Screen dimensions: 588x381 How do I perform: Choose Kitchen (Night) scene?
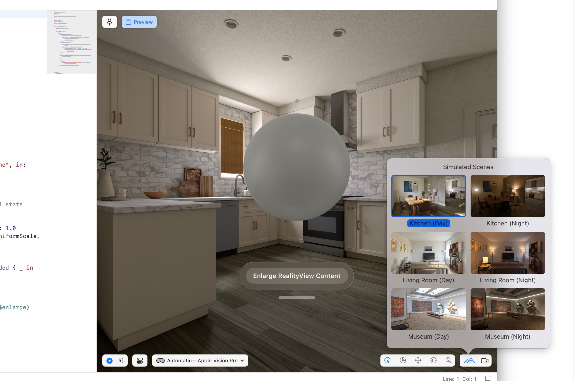click(507, 196)
